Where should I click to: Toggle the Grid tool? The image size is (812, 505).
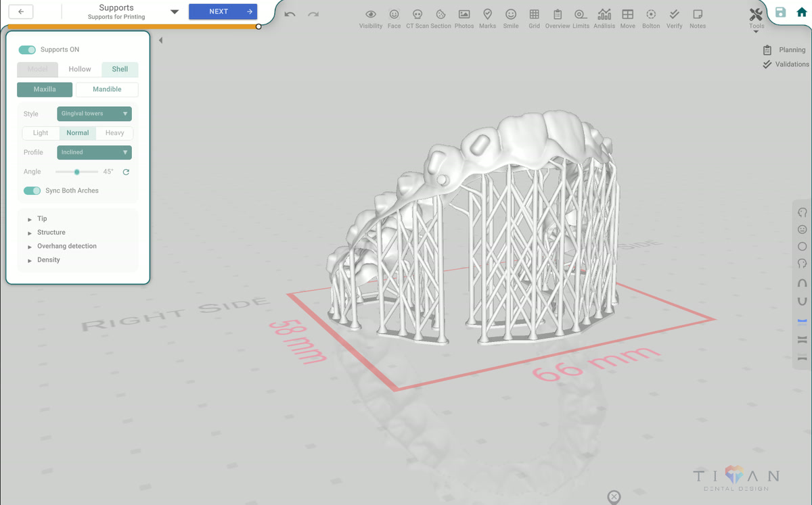[x=534, y=18]
